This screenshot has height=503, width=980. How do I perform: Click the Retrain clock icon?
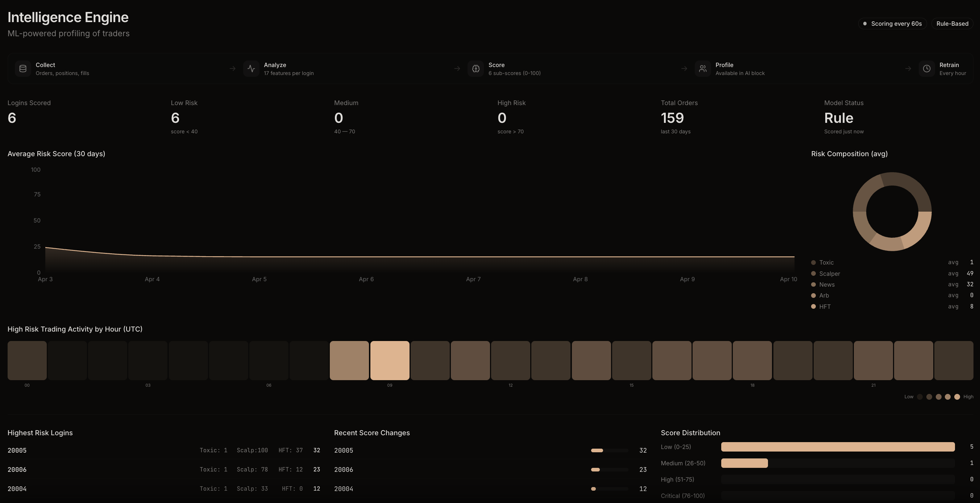tap(926, 68)
